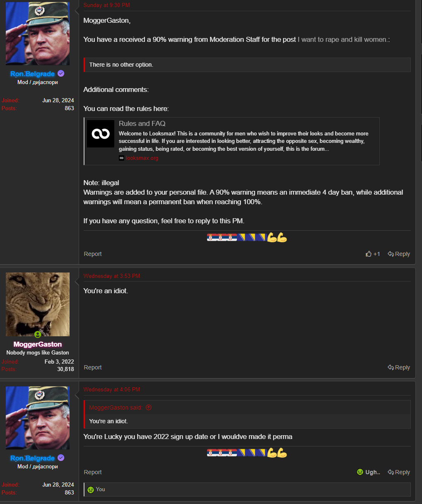Viewport: 422px width, 504px height.
Task: Click Reply on the first warning message
Action: (x=399, y=254)
